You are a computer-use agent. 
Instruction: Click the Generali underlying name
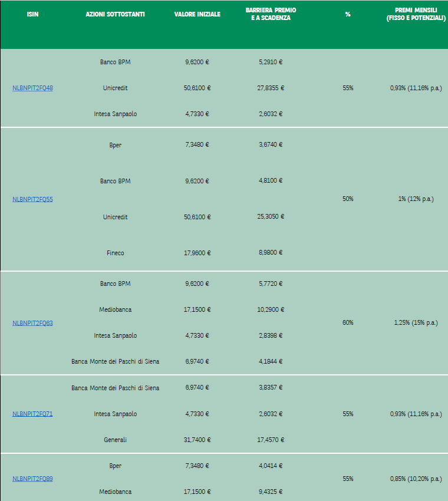click(x=115, y=440)
